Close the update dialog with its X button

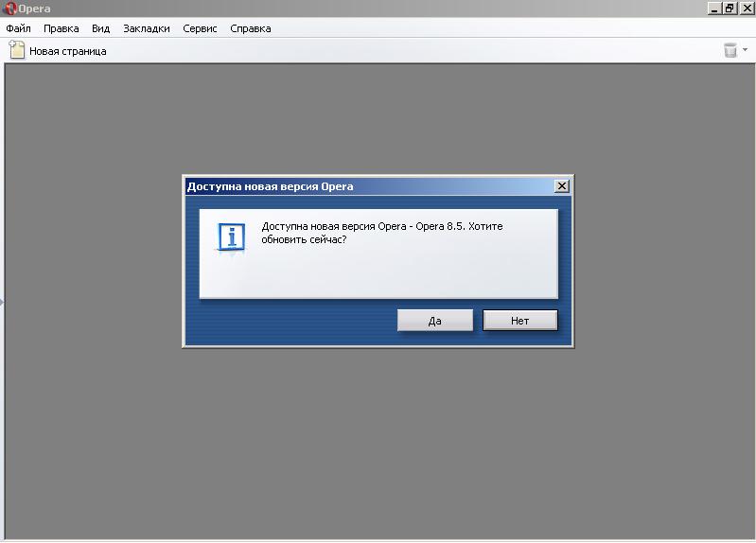561,186
